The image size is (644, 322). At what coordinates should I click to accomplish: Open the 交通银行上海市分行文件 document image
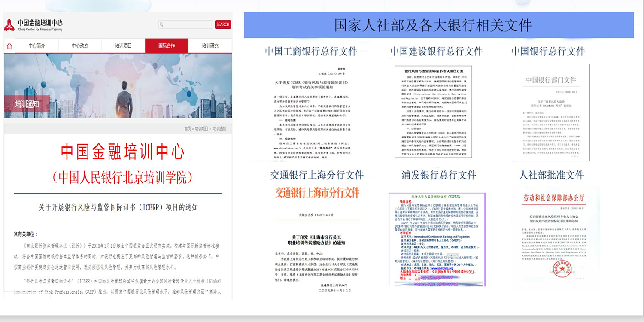pos(317,240)
